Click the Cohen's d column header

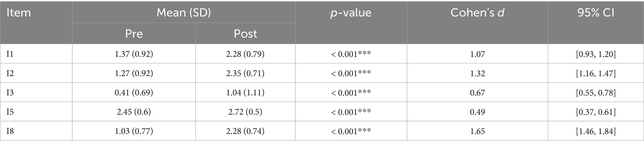(477, 12)
